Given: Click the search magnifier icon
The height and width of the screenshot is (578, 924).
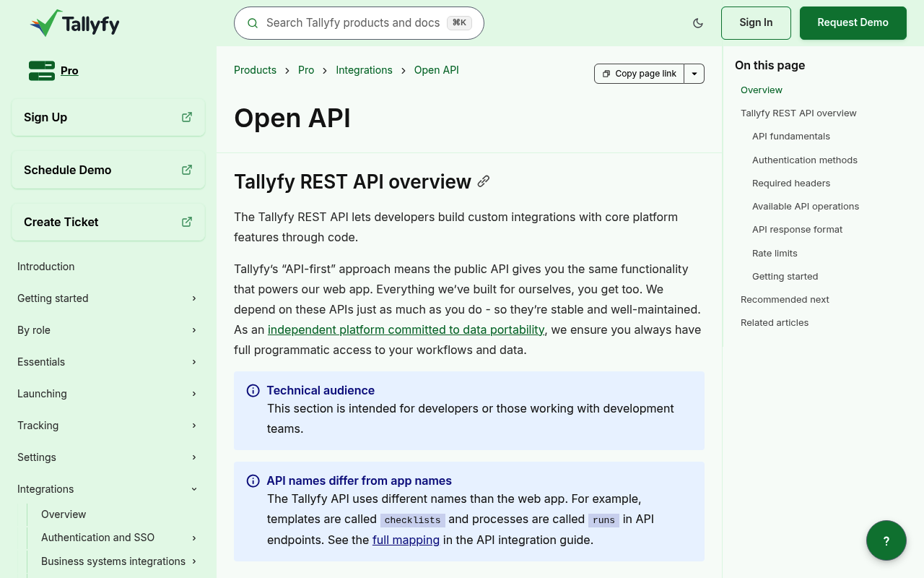Looking at the screenshot, I should point(253,23).
